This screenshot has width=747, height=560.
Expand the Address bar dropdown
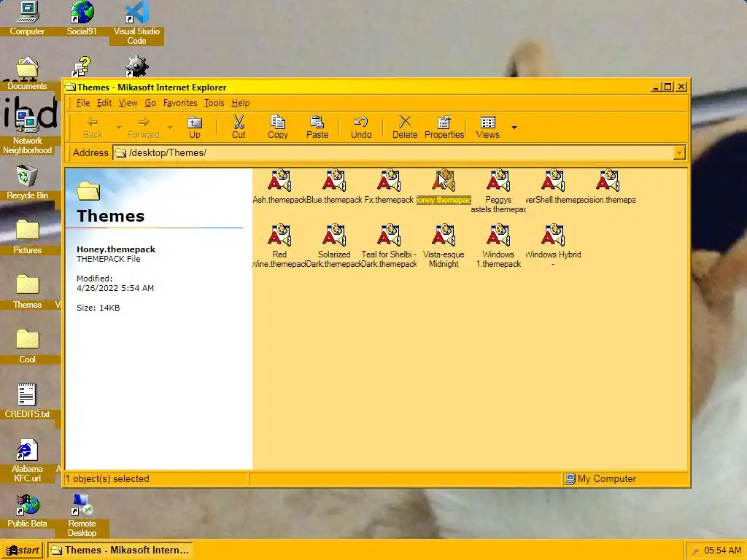click(679, 153)
